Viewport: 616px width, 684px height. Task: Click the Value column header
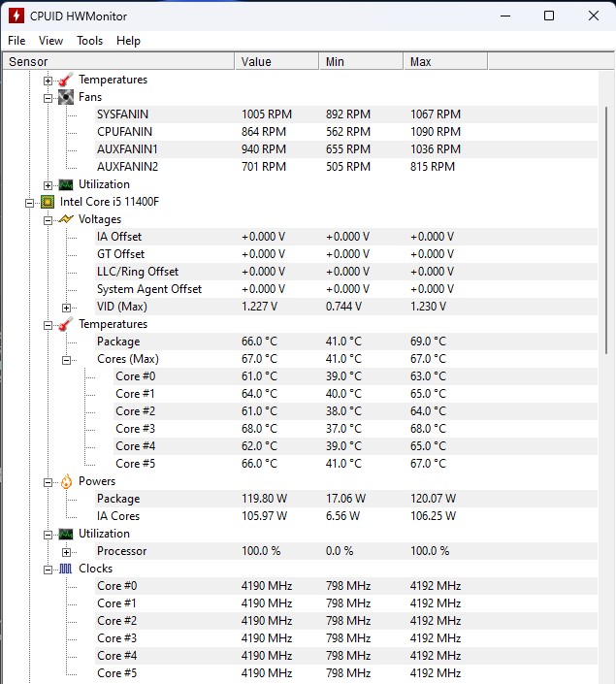276,61
